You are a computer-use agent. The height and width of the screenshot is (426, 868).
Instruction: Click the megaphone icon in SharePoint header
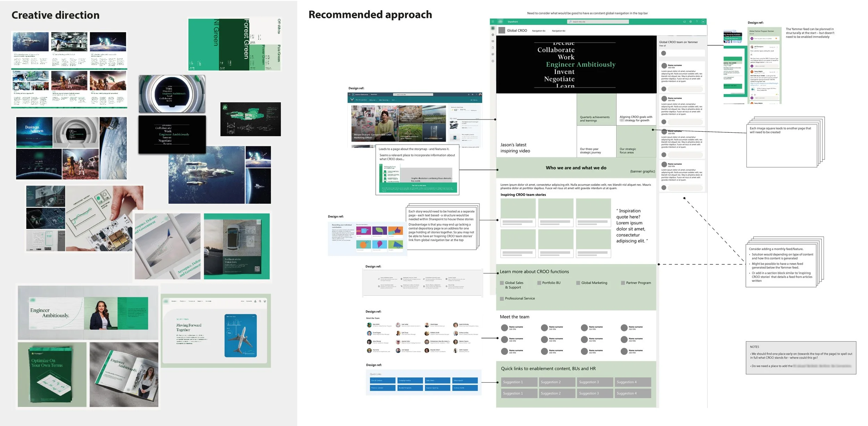click(684, 22)
